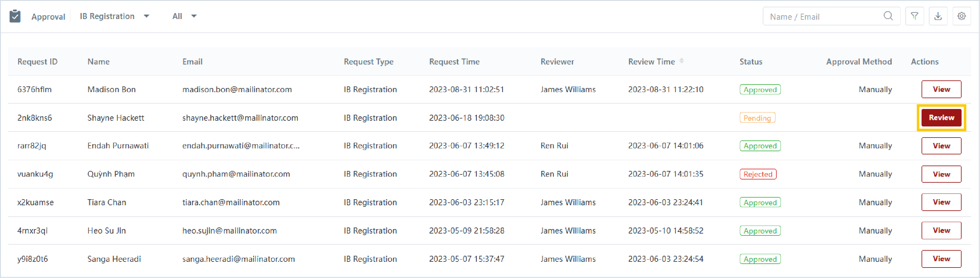View Heo Su Jin's request

click(x=941, y=230)
